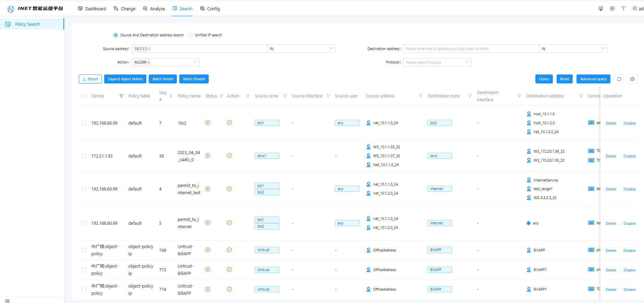The width and height of the screenshot is (644, 303).
Task: Switch to the Dashboard menu
Action: point(92,9)
